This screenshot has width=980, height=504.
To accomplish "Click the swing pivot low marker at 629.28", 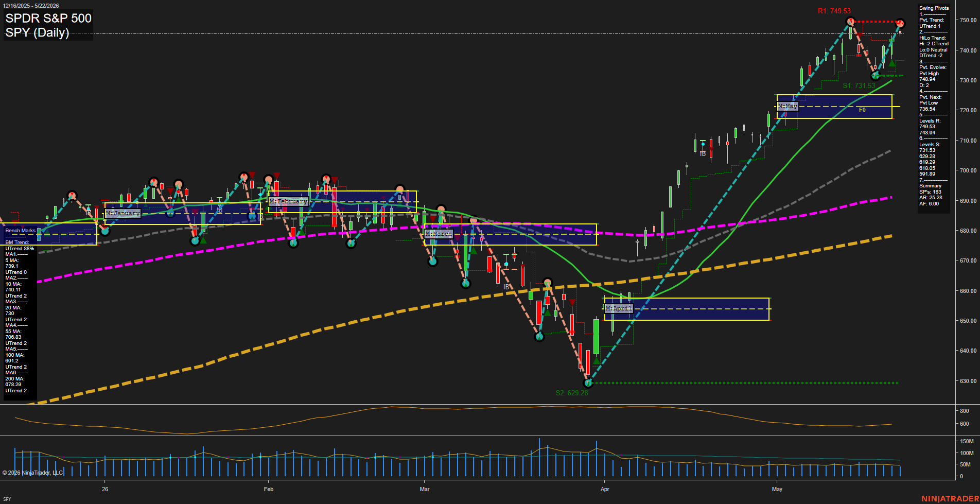I will coord(588,383).
